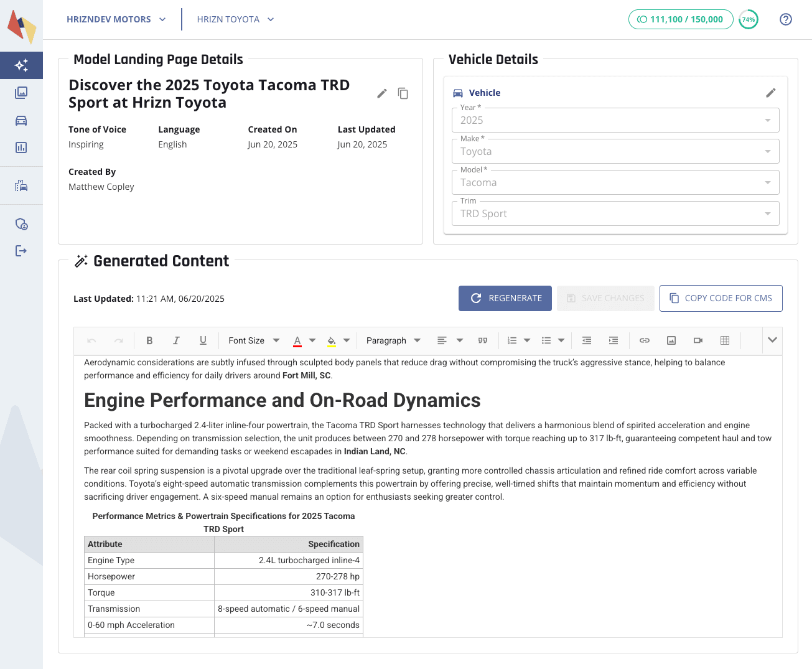Edit the landing page title pencil icon
The width and height of the screenshot is (812, 669).
(382, 93)
